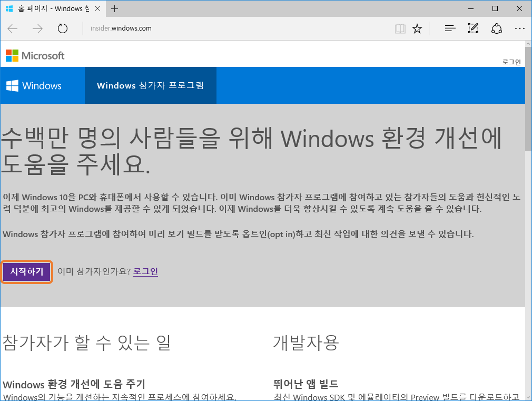Click the Microsoft logo

coord(35,55)
